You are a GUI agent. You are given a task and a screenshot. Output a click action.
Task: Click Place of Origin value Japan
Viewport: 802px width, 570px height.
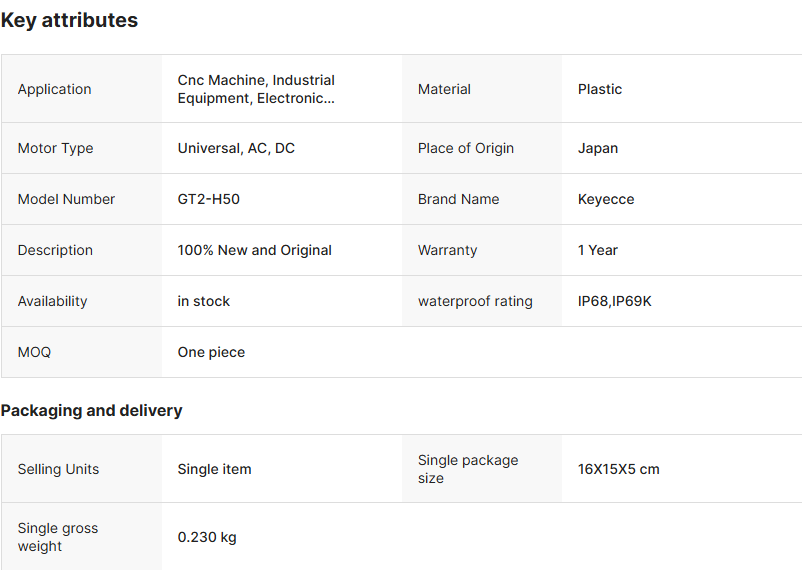pyautogui.click(x=597, y=148)
